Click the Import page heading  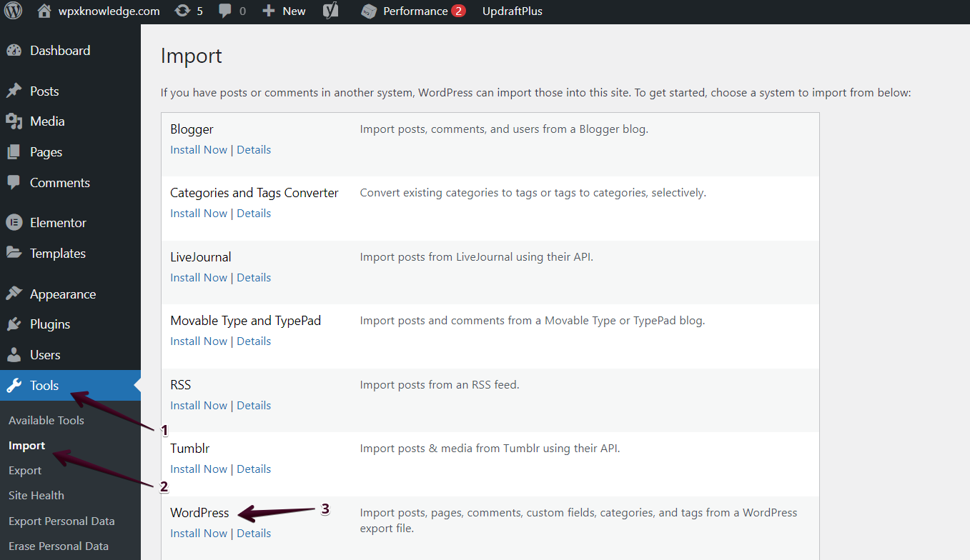192,56
